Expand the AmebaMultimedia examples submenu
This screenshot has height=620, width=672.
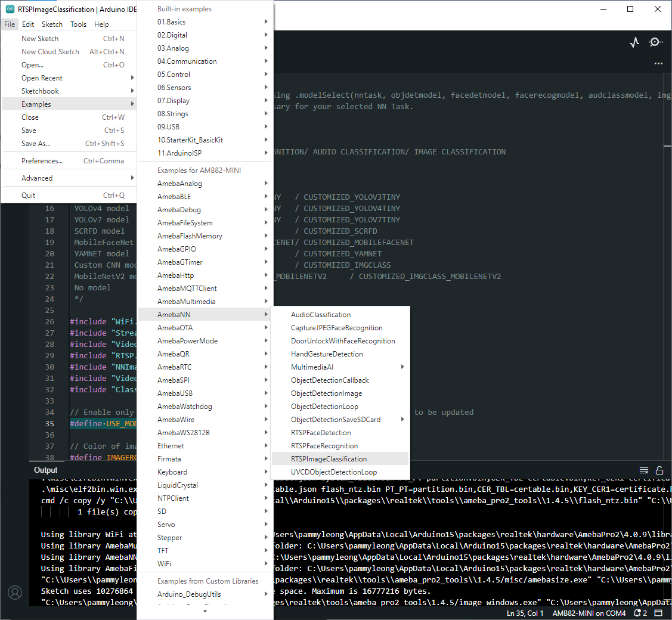(x=203, y=302)
